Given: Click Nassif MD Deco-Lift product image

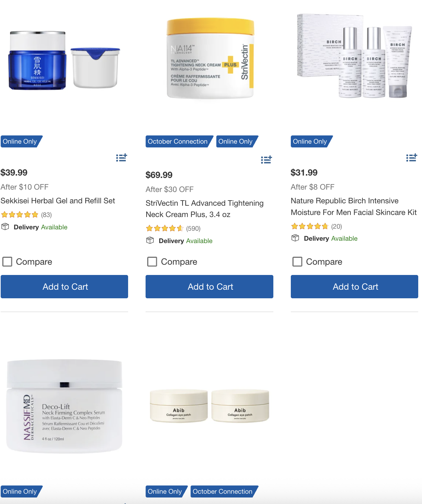Looking at the screenshot, I should (64, 406).
